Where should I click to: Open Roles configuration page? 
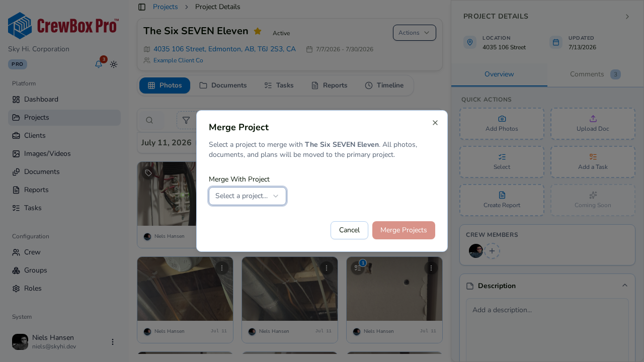pos(64,289)
